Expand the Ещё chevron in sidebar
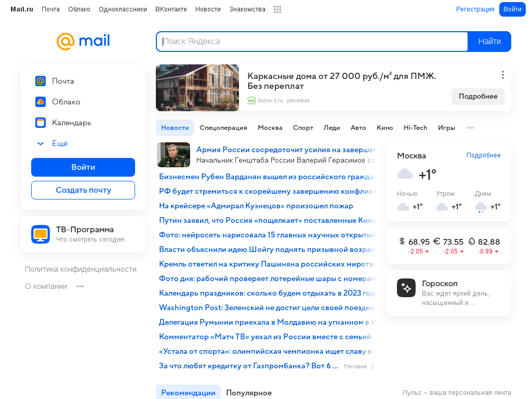This screenshot has height=399, width=532. point(41,143)
